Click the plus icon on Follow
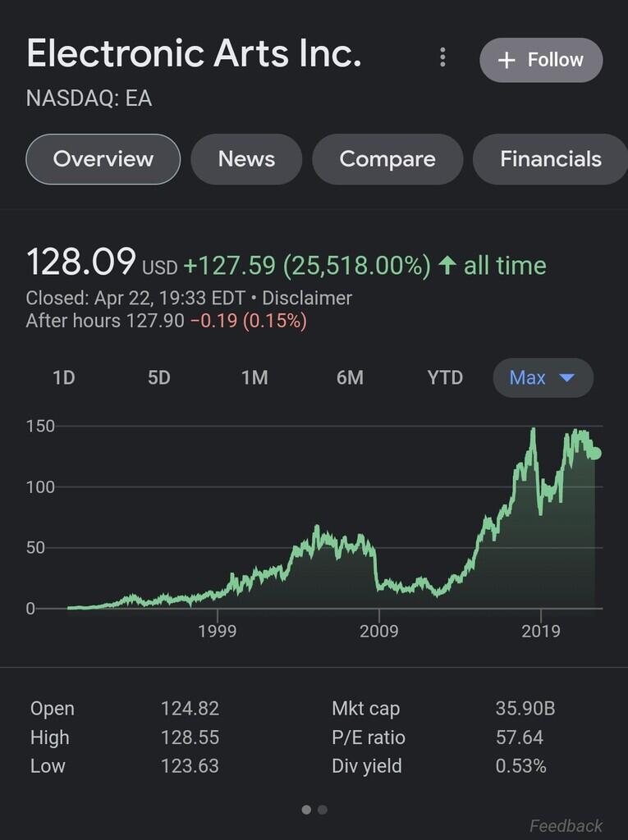 (x=507, y=60)
